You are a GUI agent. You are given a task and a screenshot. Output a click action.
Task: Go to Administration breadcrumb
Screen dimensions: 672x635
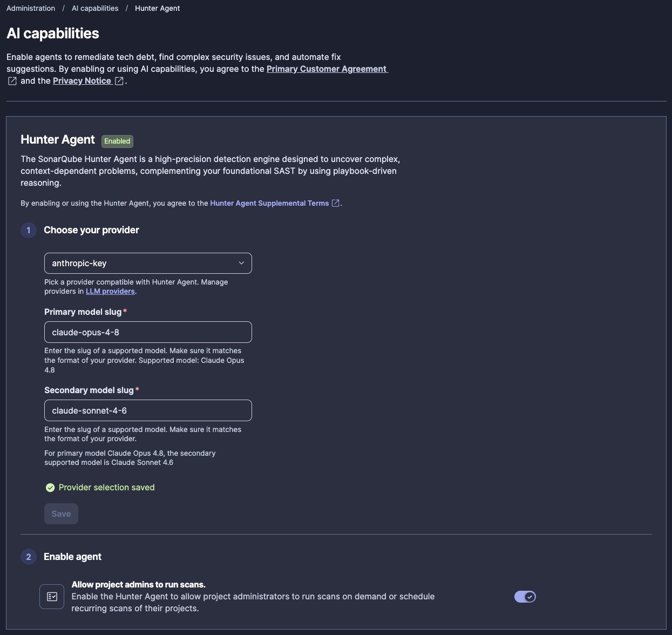31,8
